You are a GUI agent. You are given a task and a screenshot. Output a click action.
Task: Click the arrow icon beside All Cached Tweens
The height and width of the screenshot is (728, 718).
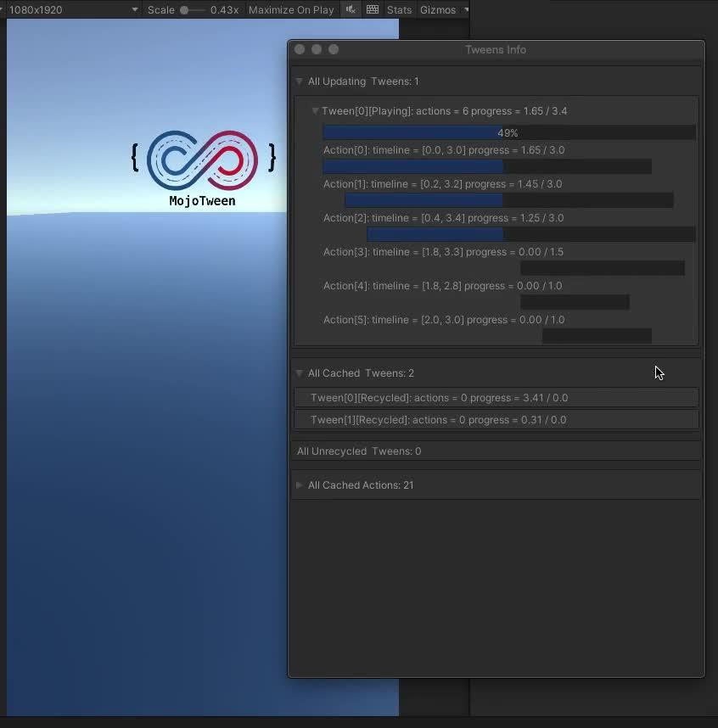point(299,373)
